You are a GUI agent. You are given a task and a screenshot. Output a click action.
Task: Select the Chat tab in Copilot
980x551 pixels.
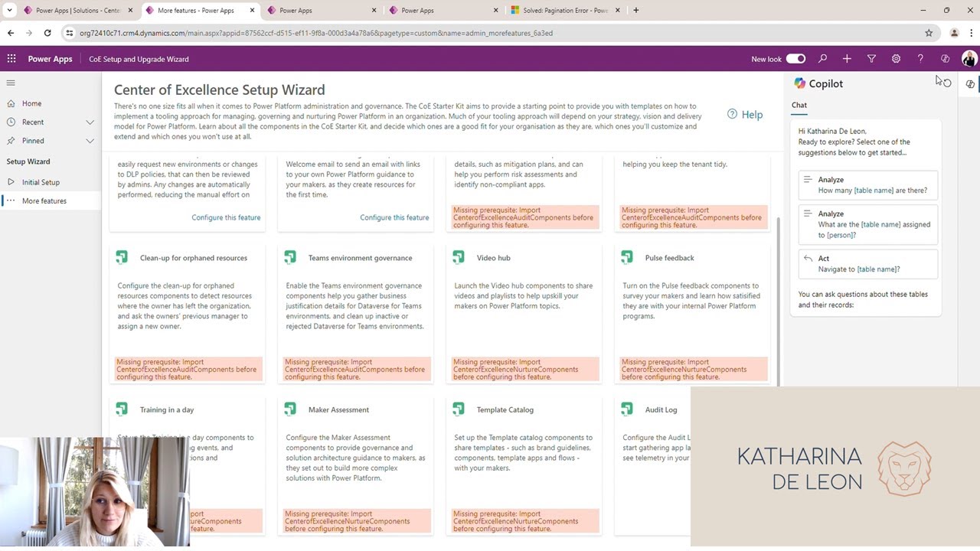799,105
